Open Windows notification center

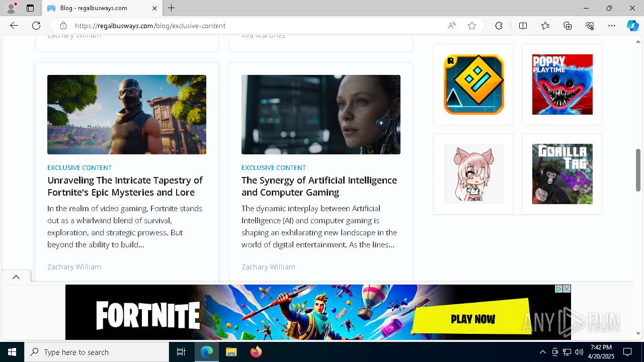pos(628,352)
